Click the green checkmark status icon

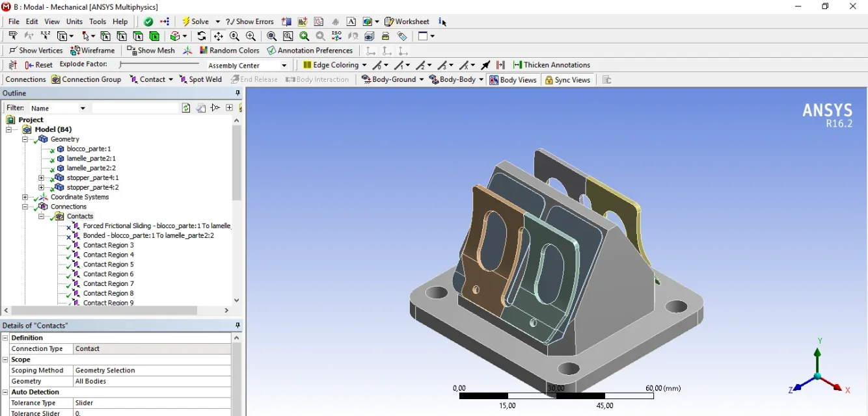(x=149, y=21)
